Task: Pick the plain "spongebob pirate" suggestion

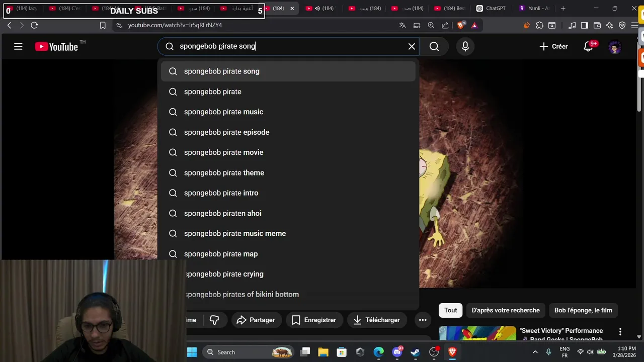Action: (x=288, y=92)
